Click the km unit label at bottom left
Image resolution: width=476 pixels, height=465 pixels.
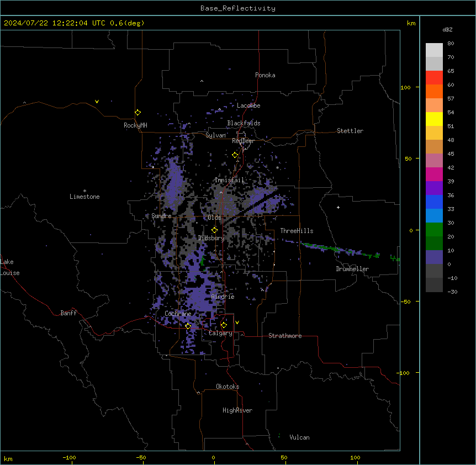pyautogui.click(x=8, y=458)
